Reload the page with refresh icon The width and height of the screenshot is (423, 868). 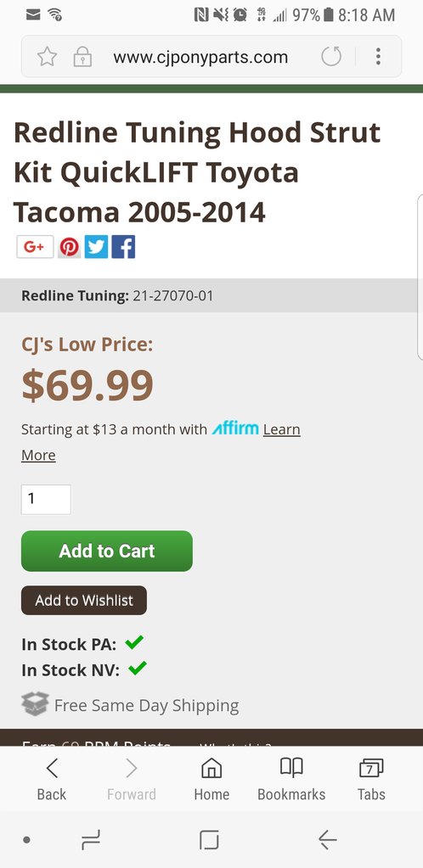point(331,57)
